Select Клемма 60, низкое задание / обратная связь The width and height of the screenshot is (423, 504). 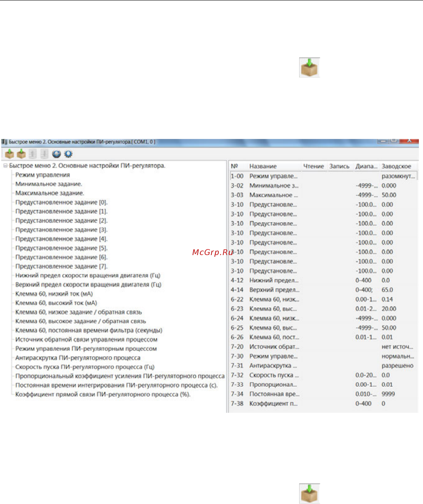tap(79, 312)
